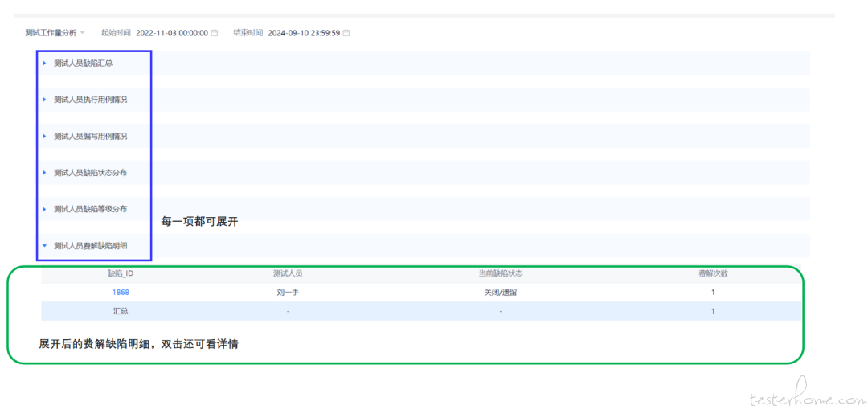
Task: Click the 当前缺陷状态 column header
Action: coord(500,274)
